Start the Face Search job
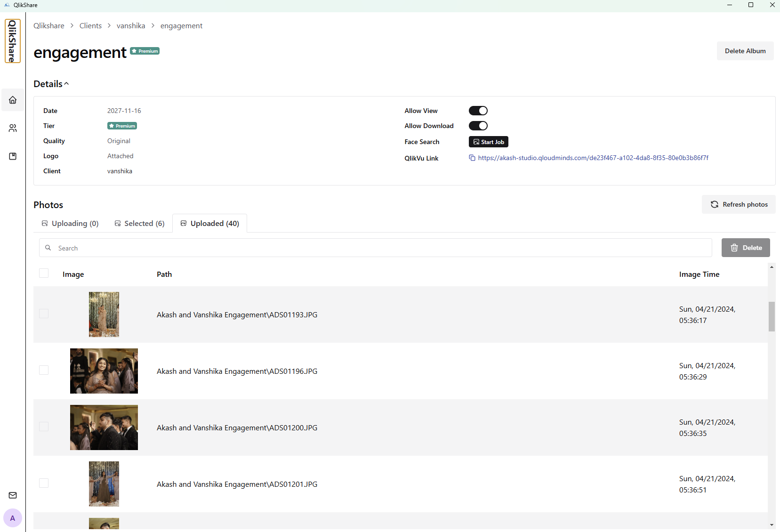The width and height of the screenshot is (780, 532). (488, 142)
